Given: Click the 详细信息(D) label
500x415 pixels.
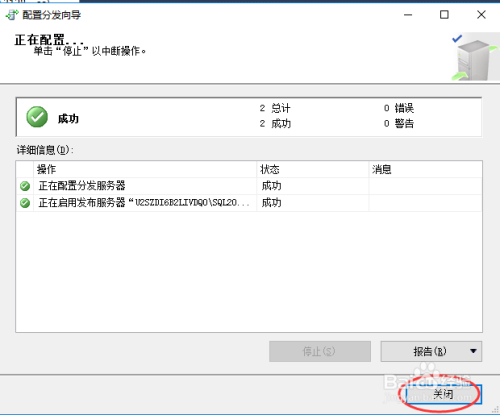Looking at the screenshot, I should [45, 150].
